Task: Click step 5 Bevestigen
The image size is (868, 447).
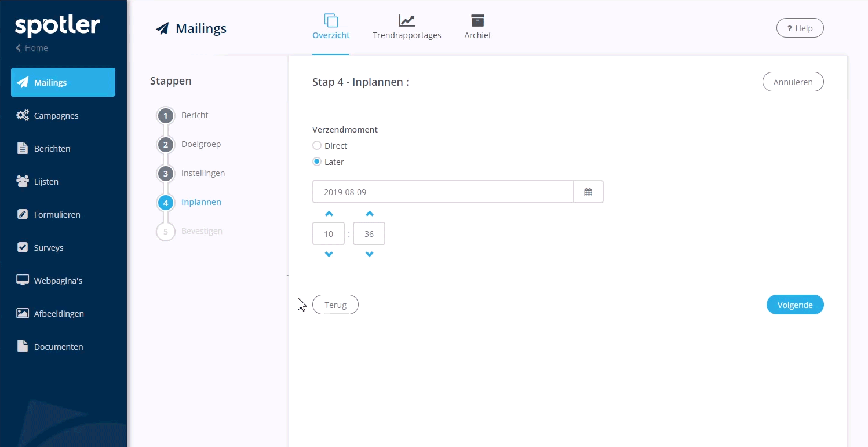Action: pyautogui.click(x=190, y=231)
